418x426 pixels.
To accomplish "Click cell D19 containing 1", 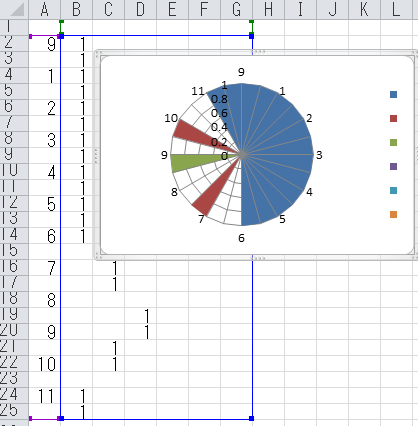I will click(140, 315).
